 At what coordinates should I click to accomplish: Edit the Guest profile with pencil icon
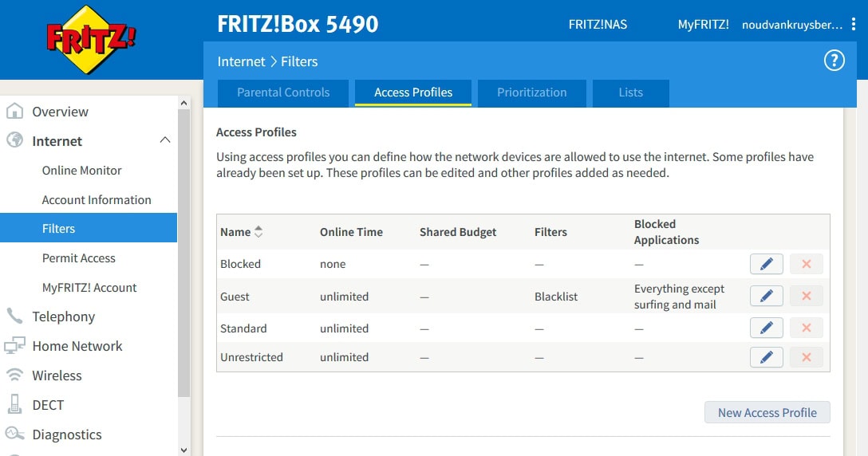tap(766, 297)
